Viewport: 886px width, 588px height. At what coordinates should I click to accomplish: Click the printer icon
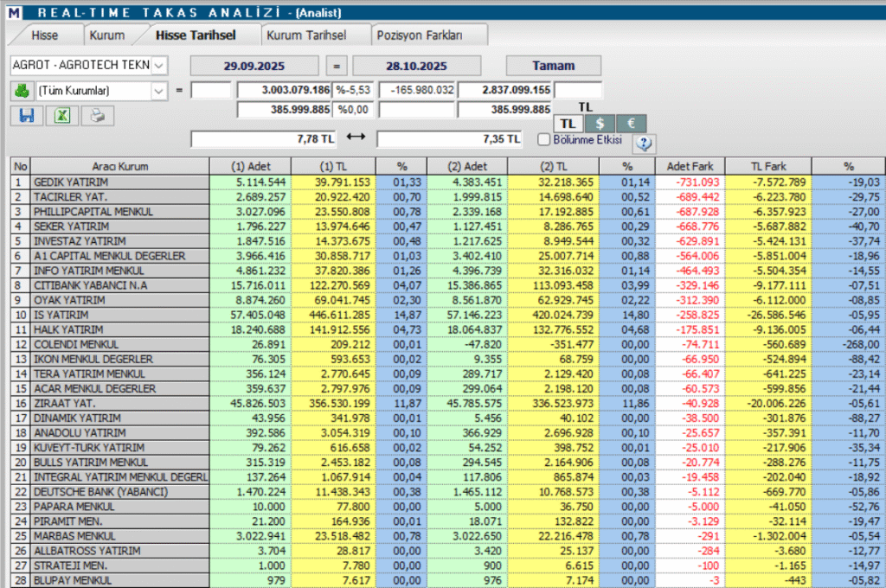tap(98, 115)
